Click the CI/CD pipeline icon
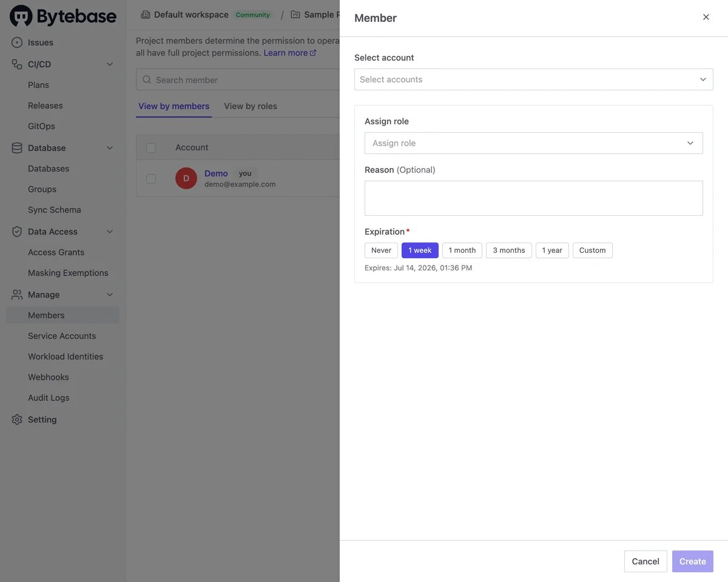 pos(17,64)
